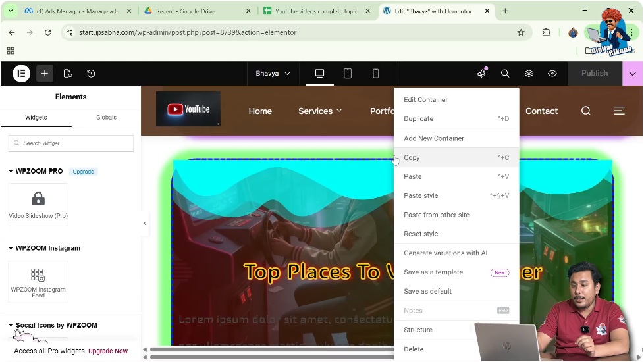Switch to tablet responsive view

coord(348,74)
